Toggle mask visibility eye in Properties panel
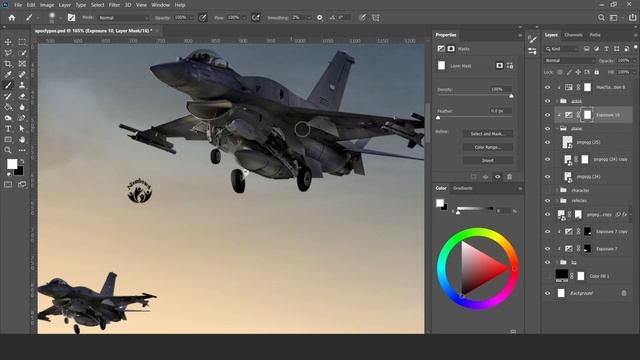This screenshot has width=640, height=360. click(498, 177)
